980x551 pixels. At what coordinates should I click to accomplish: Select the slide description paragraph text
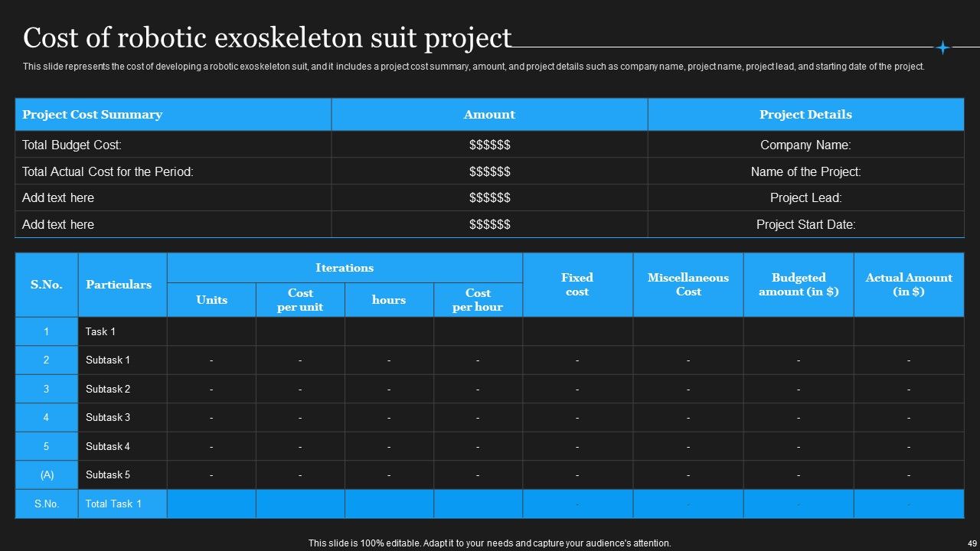pos(474,67)
